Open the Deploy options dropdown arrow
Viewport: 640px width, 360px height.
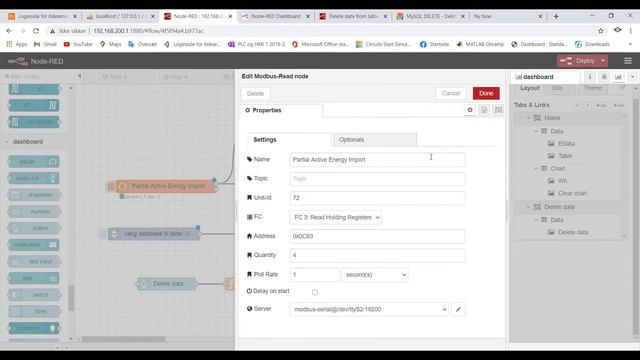pos(603,61)
